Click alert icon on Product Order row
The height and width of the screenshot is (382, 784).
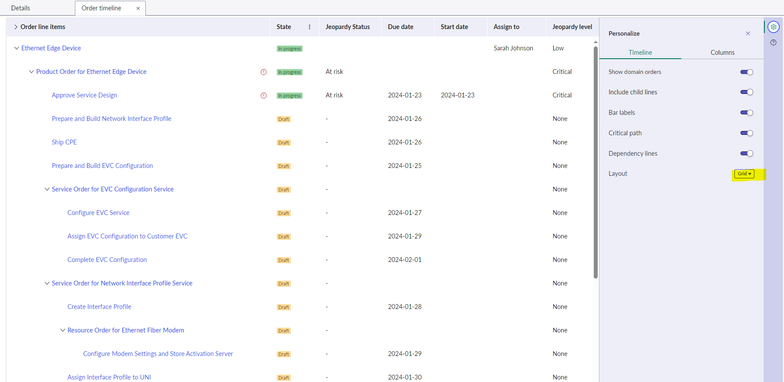tap(264, 72)
